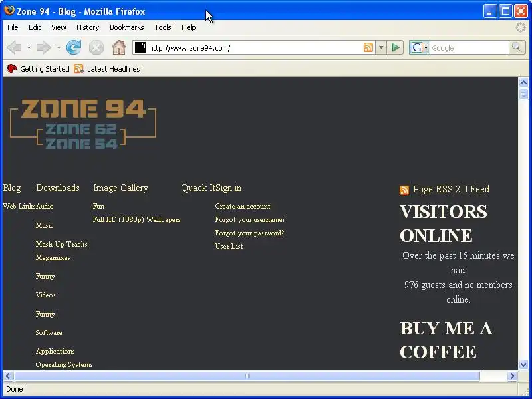
Task: Open the Megamixes link
Action: click(x=53, y=257)
